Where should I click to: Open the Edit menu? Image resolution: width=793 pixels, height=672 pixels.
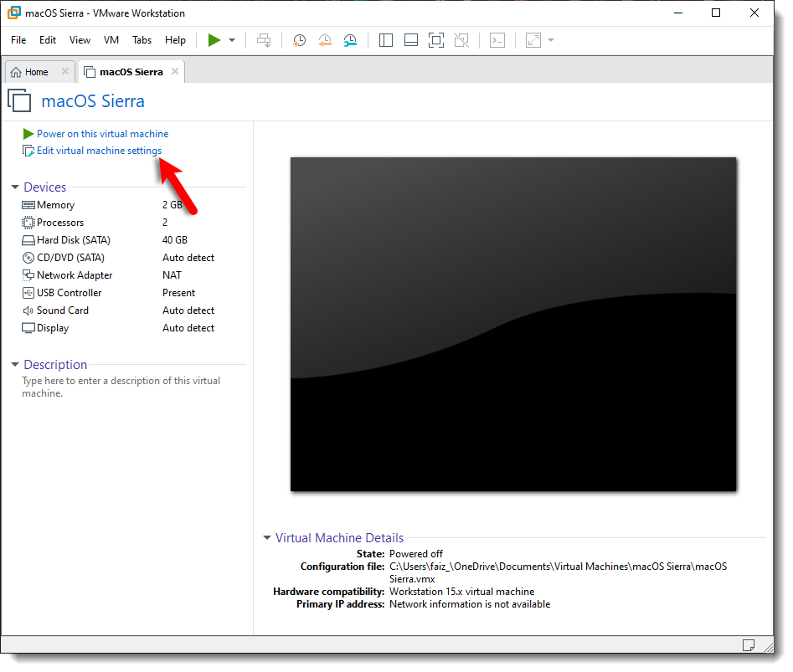click(48, 40)
